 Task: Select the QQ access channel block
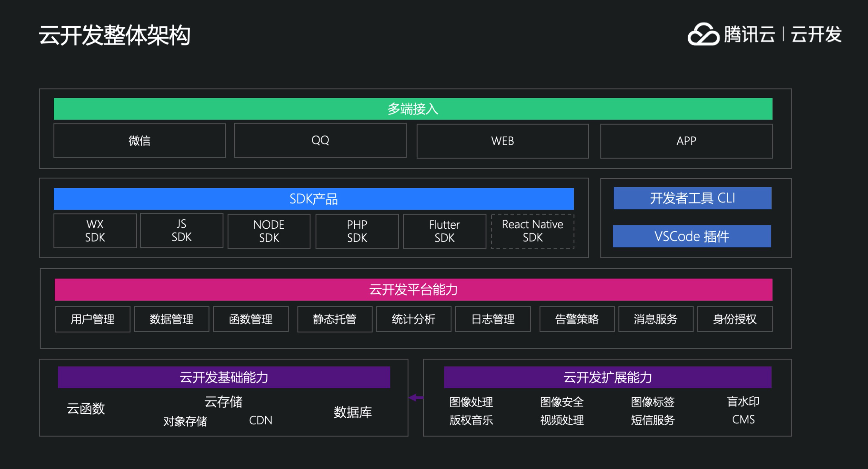point(320,141)
